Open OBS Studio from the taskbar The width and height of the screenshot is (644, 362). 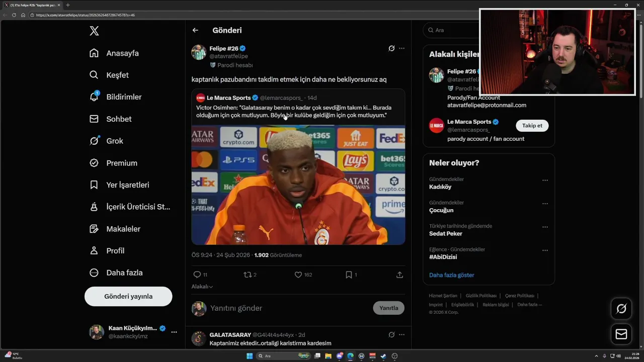[394, 356]
